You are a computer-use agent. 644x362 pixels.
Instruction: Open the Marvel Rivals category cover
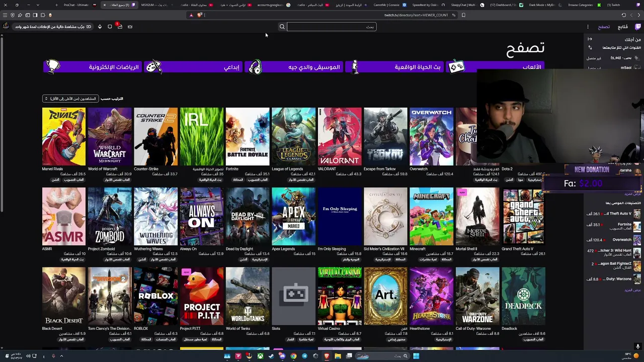tap(64, 137)
